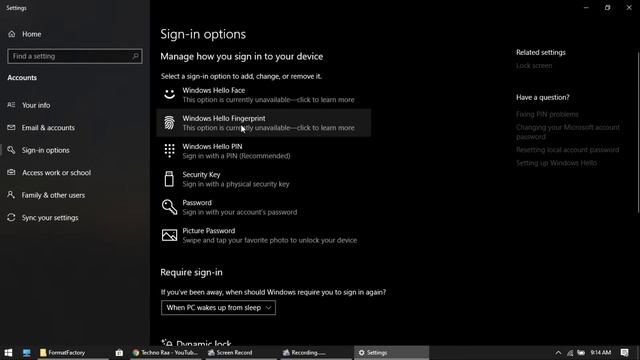Click the Windows Hello Face smiley icon
Screen dimensions: 640x360
click(169, 94)
